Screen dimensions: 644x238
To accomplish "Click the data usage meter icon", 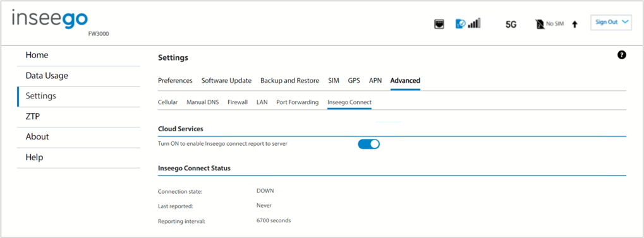I will (461, 24).
